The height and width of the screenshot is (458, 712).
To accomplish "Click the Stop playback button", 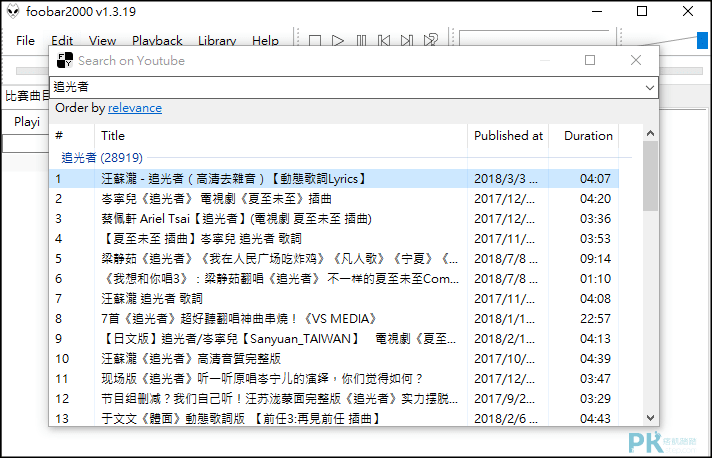I will [315, 41].
